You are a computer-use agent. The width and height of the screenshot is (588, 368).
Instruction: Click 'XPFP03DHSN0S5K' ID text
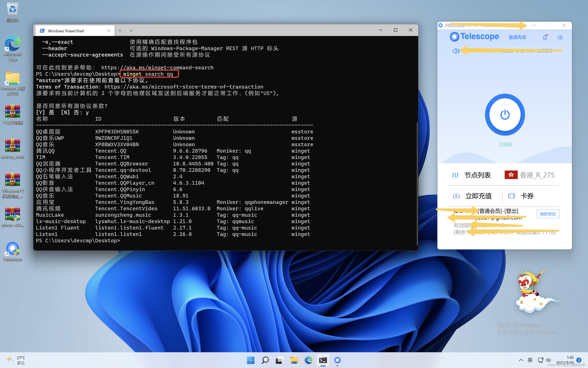point(117,132)
